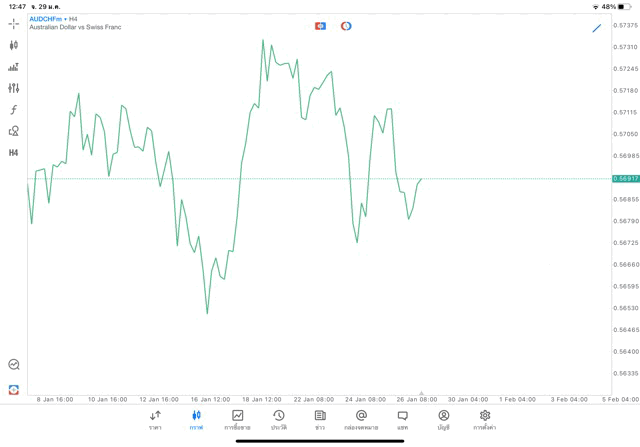
Task: Open the Mailbox (กล่องจดหมาย) tab
Action: tap(361, 420)
